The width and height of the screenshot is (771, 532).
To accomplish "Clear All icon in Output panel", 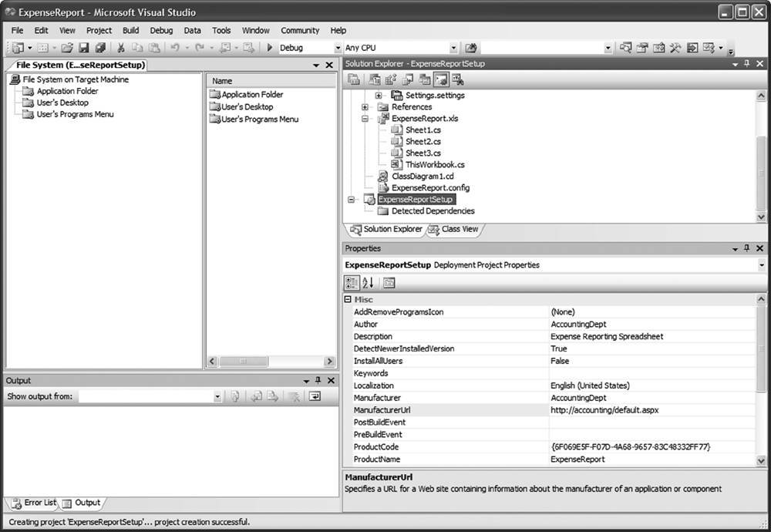I will 295,396.
